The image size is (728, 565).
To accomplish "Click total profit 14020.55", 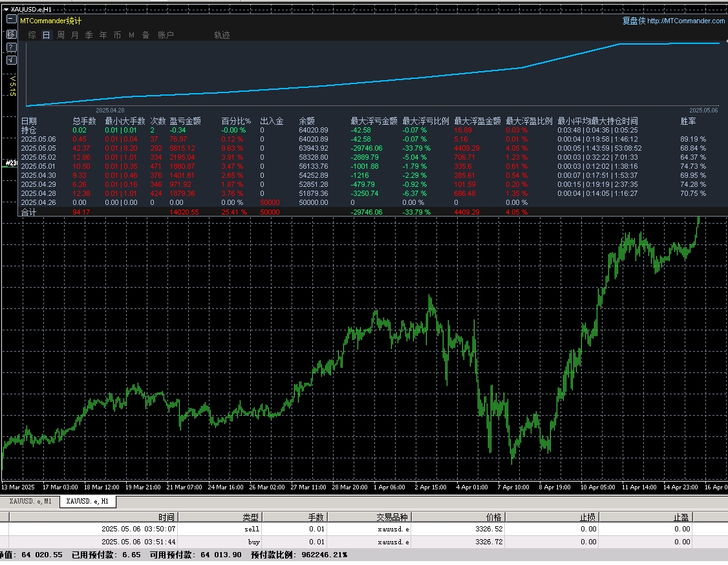I will click(184, 212).
